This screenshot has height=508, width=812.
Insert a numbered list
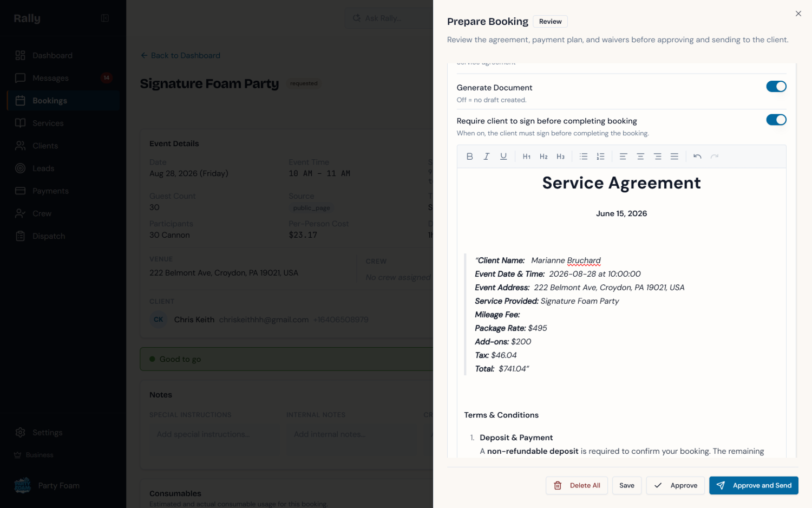[600, 157]
